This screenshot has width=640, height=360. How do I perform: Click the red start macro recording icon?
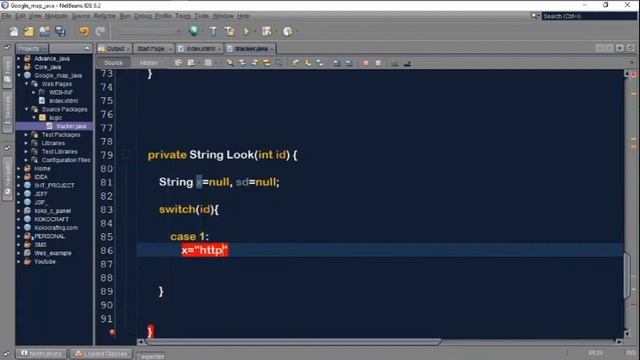click(x=366, y=63)
